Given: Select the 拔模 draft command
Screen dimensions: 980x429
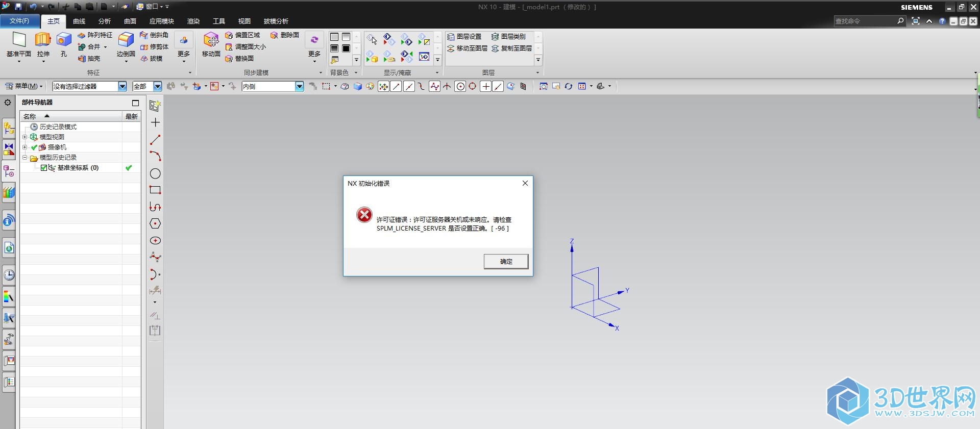Looking at the screenshot, I should [151, 59].
